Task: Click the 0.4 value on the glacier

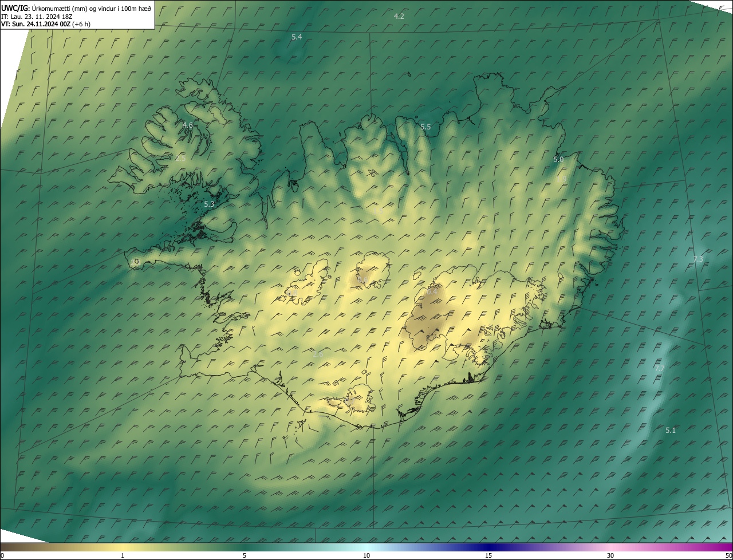Action: [432, 292]
